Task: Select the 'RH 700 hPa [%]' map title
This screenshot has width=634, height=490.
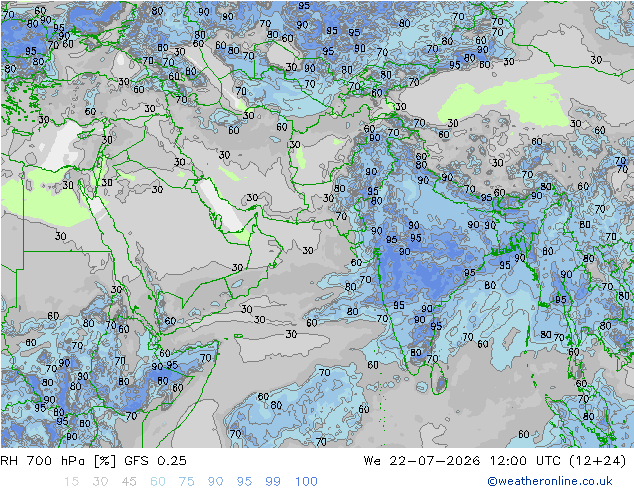Action: coord(58,461)
